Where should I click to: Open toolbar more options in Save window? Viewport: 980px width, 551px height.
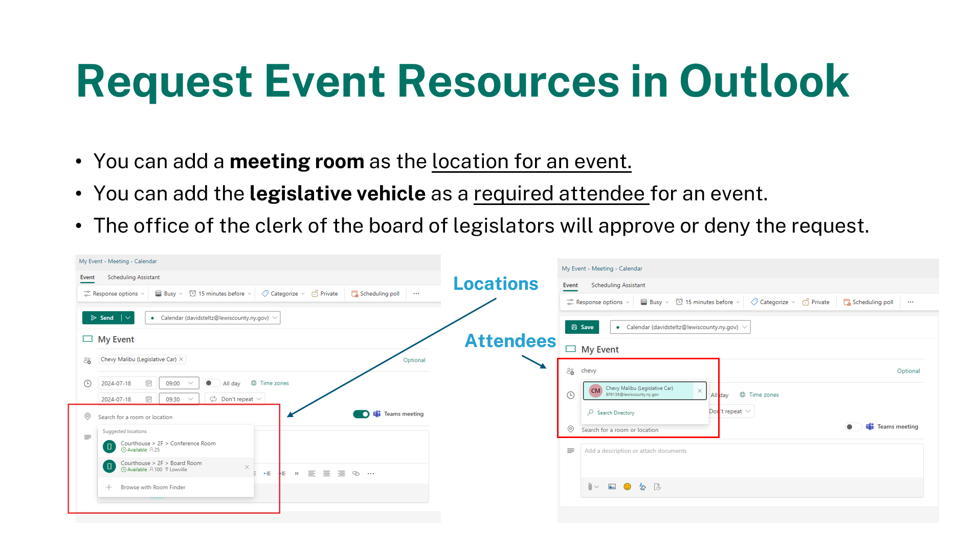point(910,302)
